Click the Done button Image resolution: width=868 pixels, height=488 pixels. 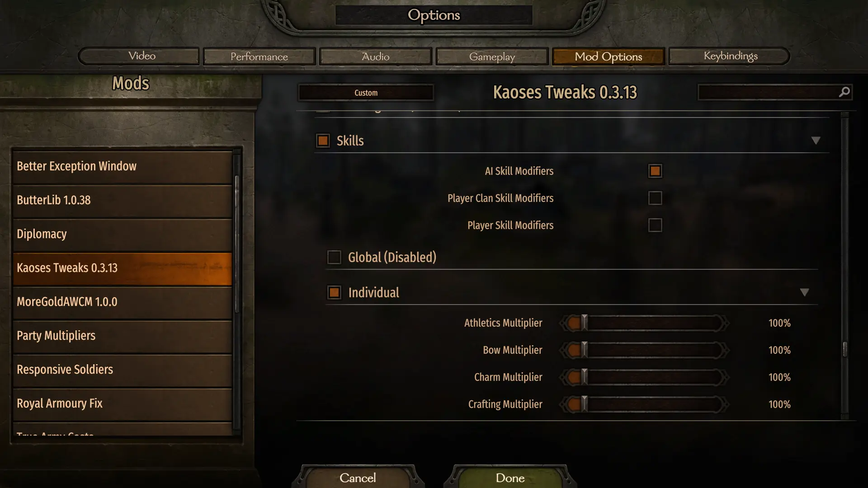click(x=510, y=477)
